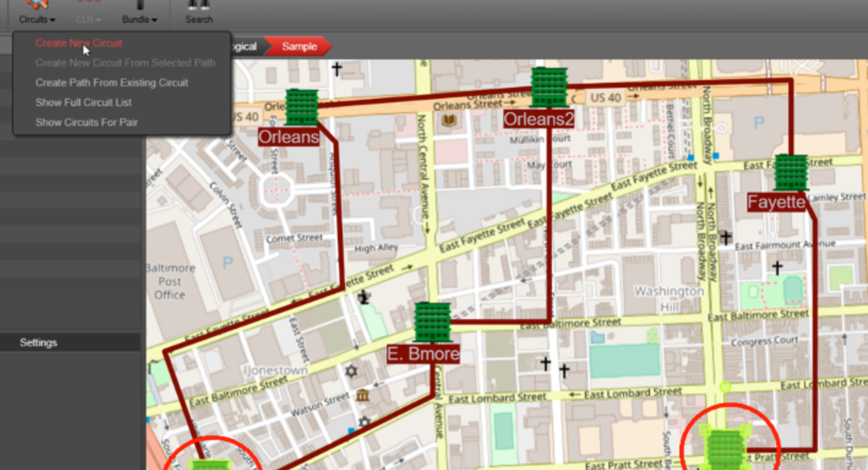Open the Circuits dropdown arrow
Image resolution: width=868 pixels, height=470 pixels.
pos(53,20)
